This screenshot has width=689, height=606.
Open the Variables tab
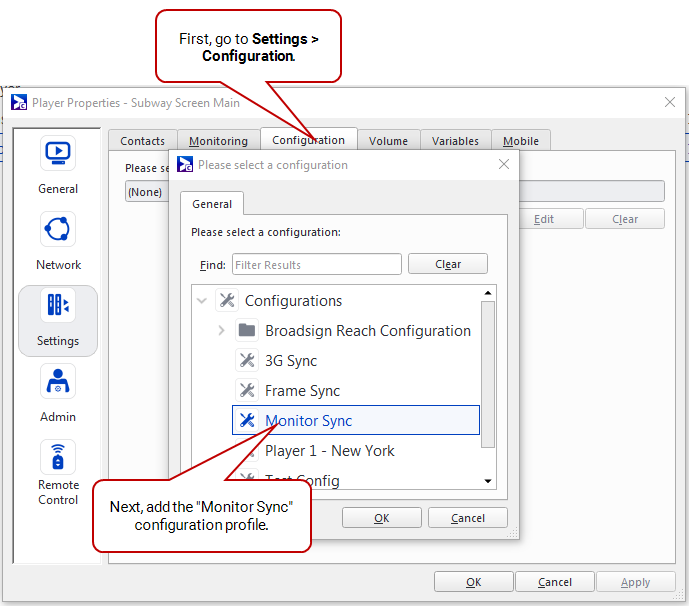click(x=455, y=141)
